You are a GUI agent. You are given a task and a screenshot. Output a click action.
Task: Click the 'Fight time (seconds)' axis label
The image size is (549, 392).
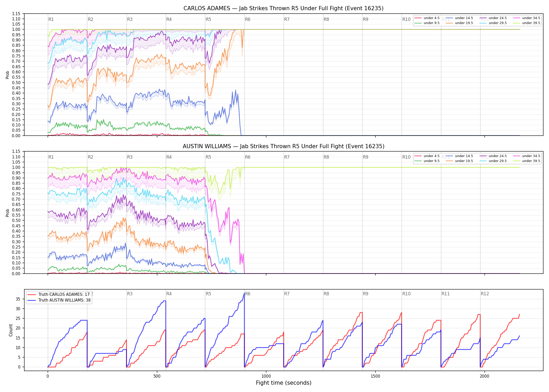(x=284, y=383)
